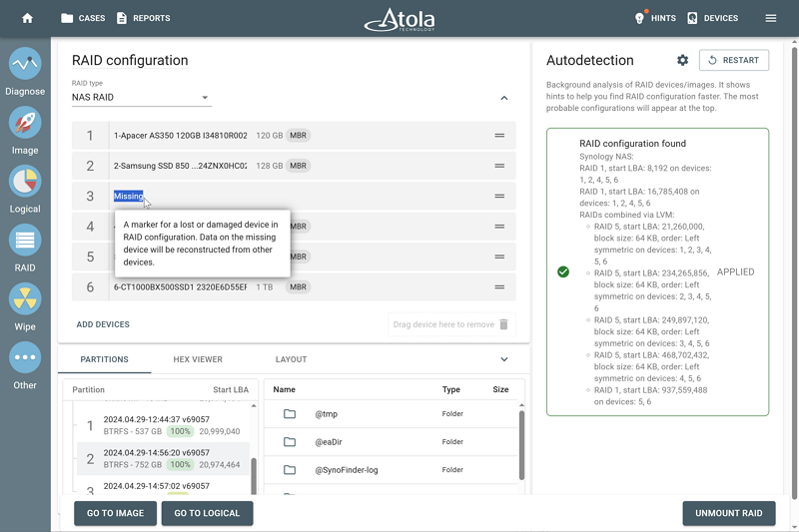Switch to the Hex Viewer tab
799x532 pixels.
pos(198,359)
